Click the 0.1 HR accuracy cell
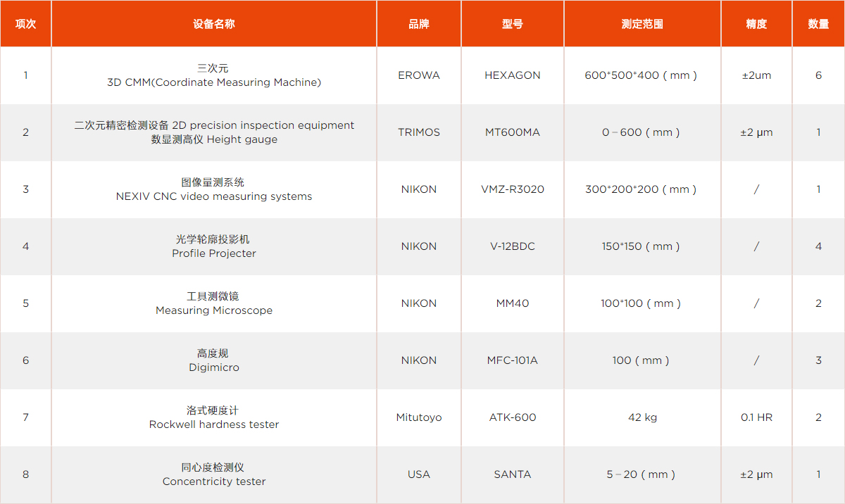 click(756, 417)
